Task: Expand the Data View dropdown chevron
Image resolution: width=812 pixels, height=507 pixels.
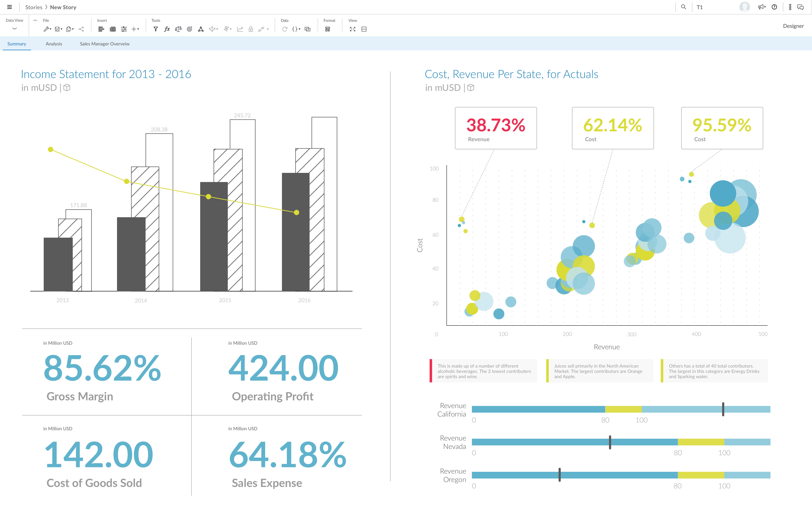Action: [14, 29]
